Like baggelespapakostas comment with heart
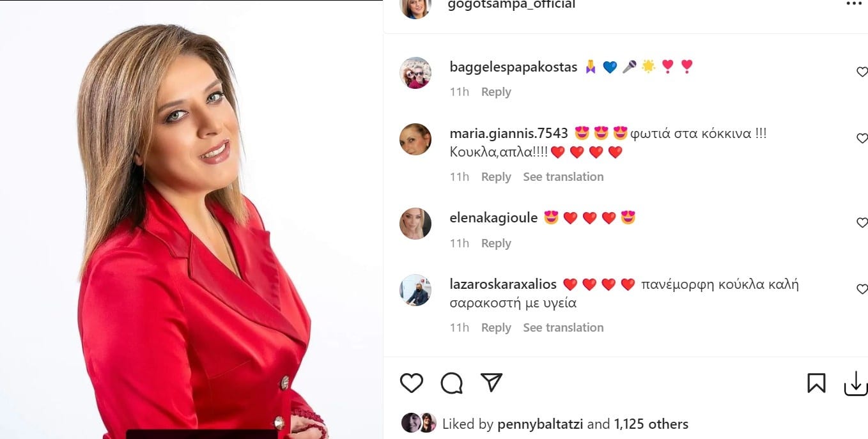The width and height of the screenshot is (868, 439). (x=862, y=72)
